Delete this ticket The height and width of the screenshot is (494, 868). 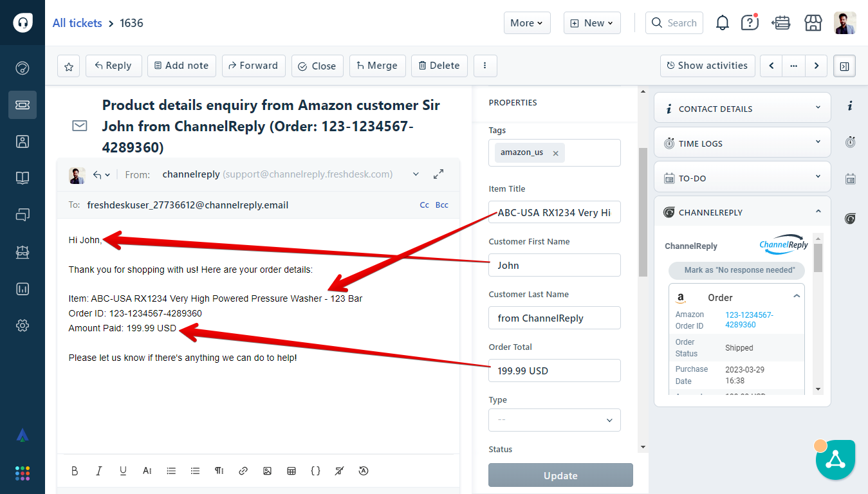(x=439, y=66)
